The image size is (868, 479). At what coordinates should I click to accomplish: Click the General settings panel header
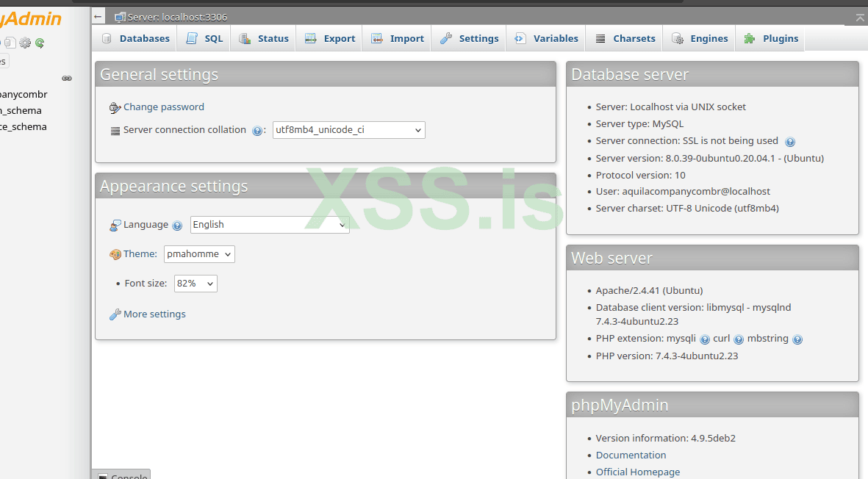(326, 74)
